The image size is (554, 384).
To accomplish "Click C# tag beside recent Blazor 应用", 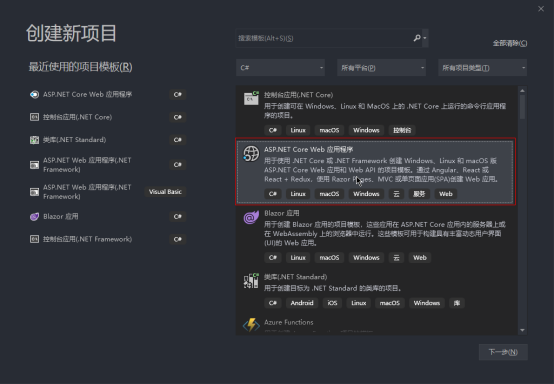I will coord(177,217).
